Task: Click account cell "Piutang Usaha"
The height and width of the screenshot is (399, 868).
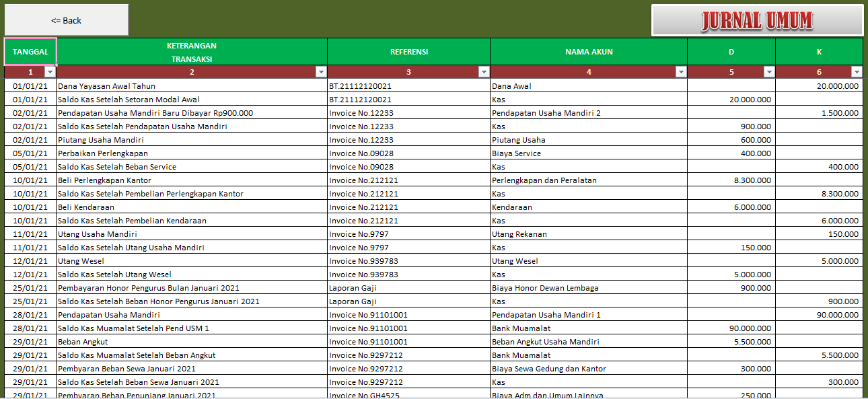Action: pyautogui.click(x=589, y=140)
